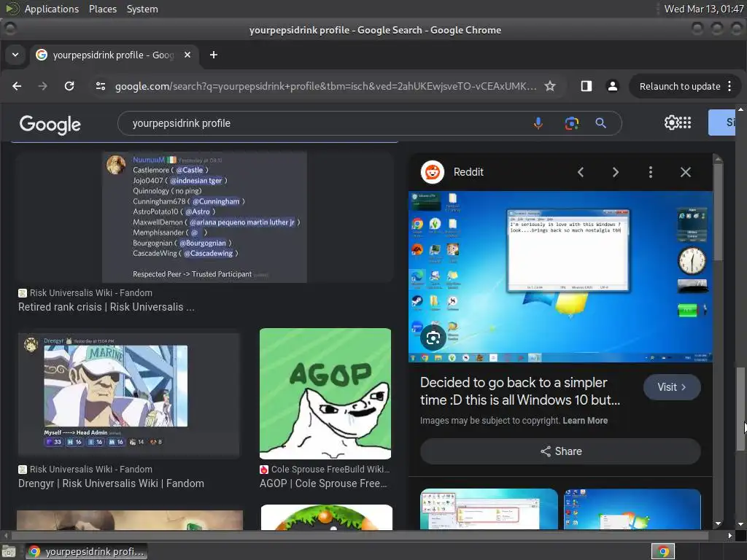Close the Reddit image preview panel

686,172
